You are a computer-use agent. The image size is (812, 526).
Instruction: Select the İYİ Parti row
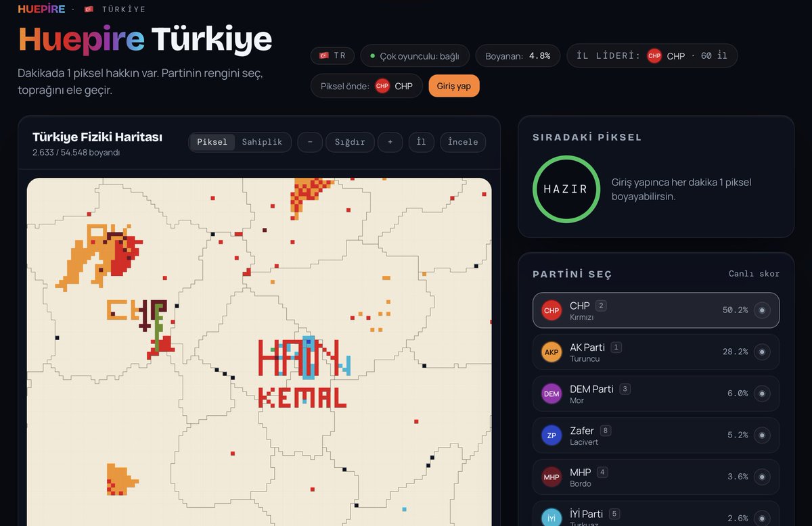[x=656, y=514]
